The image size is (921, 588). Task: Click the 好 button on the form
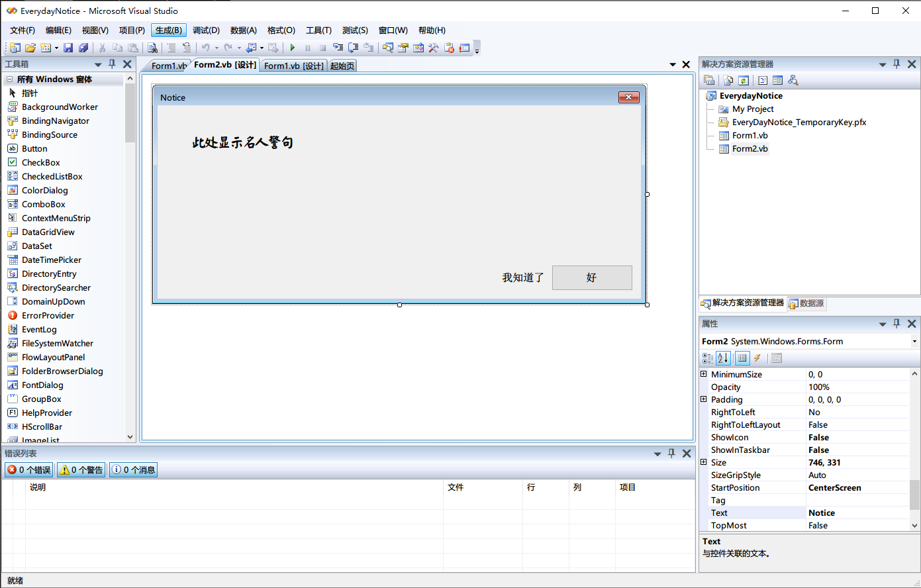click(591, 277)
